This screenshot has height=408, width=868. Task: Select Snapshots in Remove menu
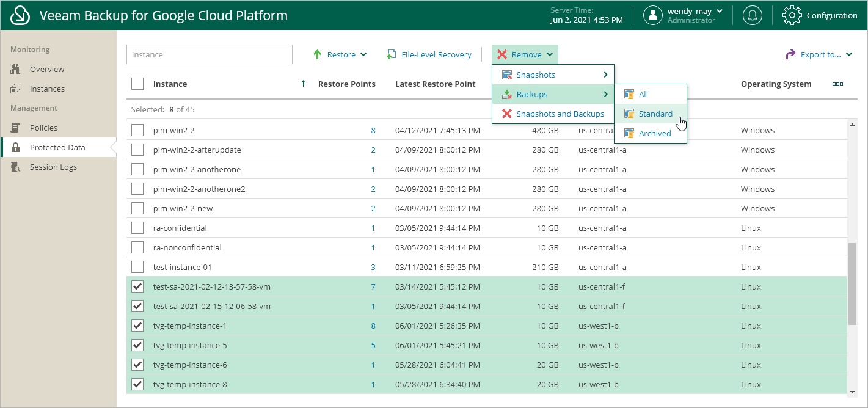pyautogui.click(x=553, y=75)
